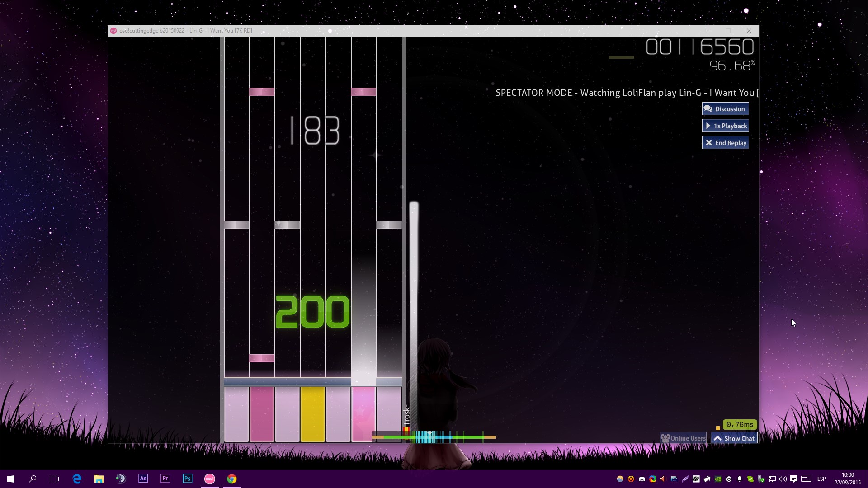Viewport: 868px width, 488px height.
Task: Launch Adobe Premiere Pro from taskbar
Action: (x=165, y=479)
